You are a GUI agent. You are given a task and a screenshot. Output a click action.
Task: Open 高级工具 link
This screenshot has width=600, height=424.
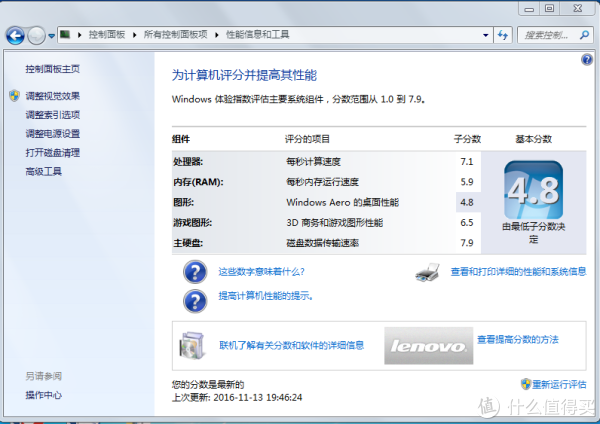43,171
